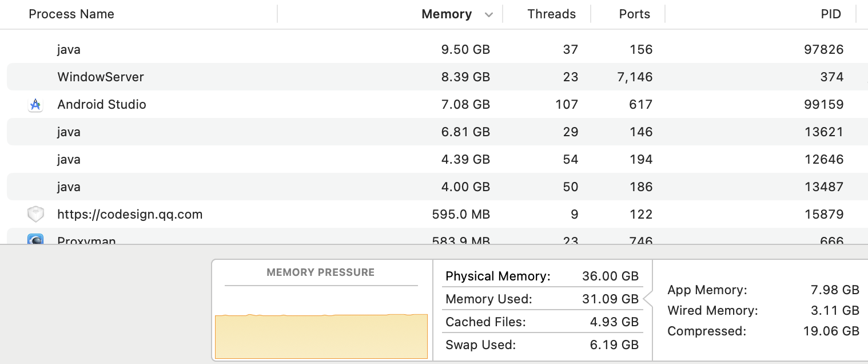The width and height of the screenshot is (868, 364).
Task: Sort processes by Ports column
Action: pyautogui.click(x=634, y=14)
